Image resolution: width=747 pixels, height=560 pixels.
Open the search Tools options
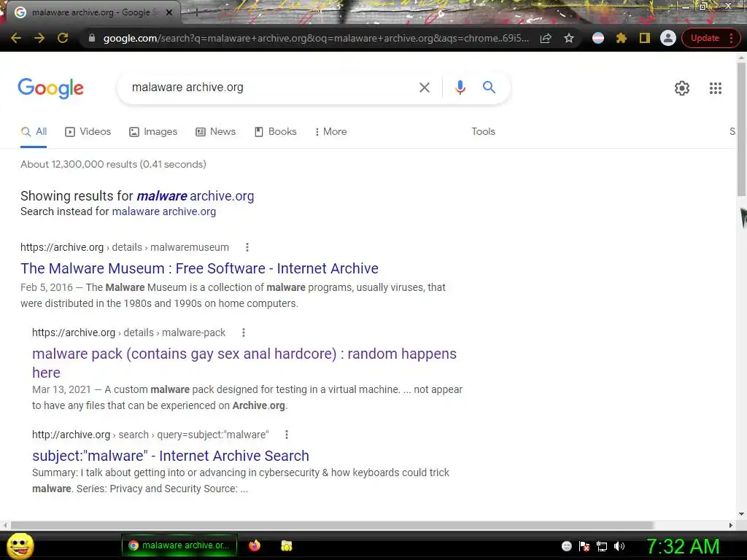(483, 132)
